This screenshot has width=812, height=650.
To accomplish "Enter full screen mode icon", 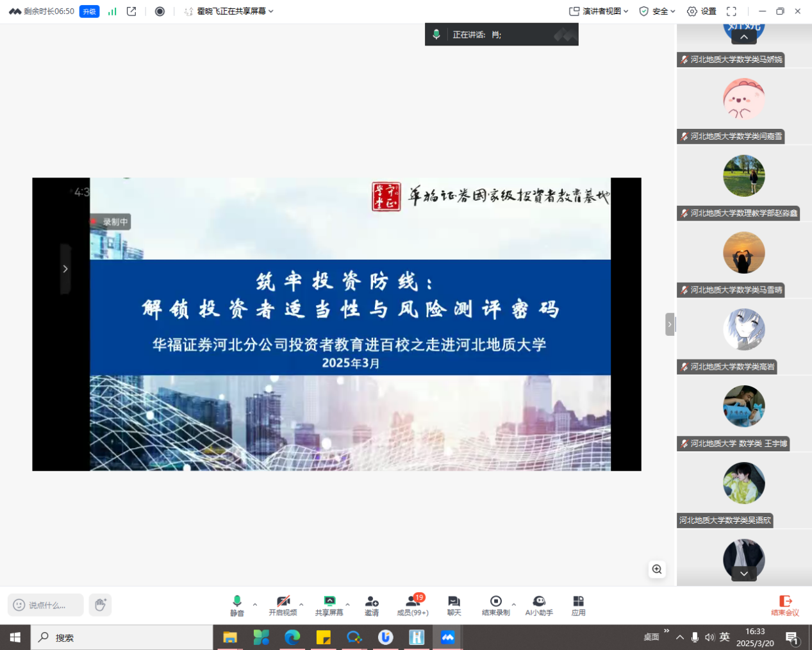I will click(731, 12).
